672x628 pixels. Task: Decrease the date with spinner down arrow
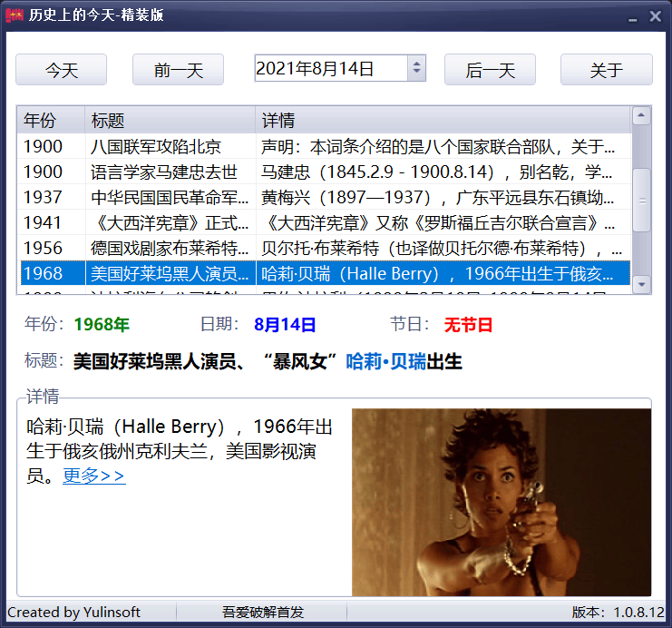click(x=416, y=74)
